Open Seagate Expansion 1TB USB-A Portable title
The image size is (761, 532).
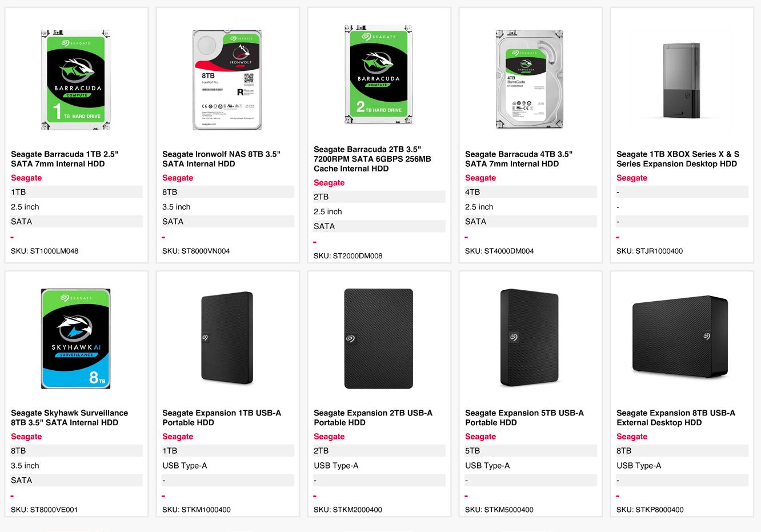222,418
